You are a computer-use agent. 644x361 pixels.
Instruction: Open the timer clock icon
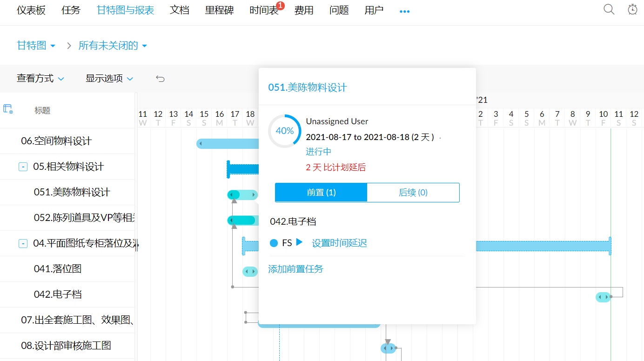coord(632,9)
